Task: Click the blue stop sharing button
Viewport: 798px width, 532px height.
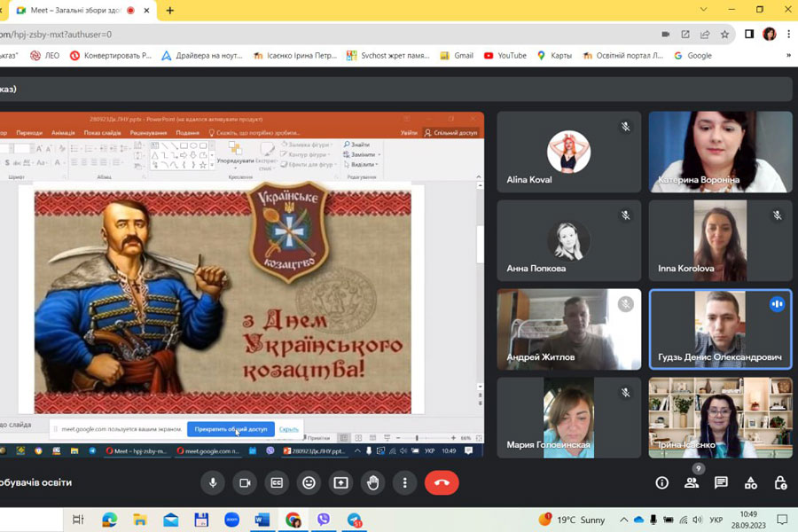Action: [x=231, y=429]
